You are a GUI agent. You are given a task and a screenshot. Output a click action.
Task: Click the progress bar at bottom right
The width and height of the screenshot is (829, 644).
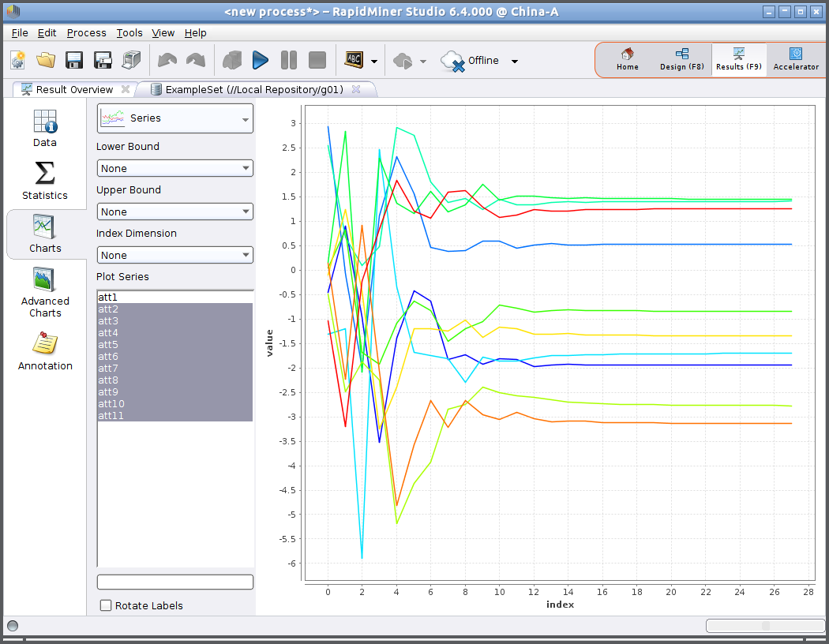click(765, 626)
